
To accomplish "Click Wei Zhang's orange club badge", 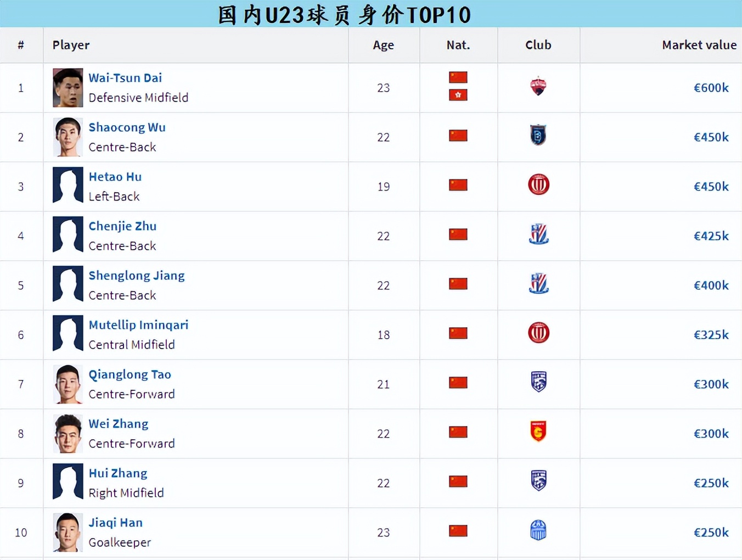I will (538, 432).
